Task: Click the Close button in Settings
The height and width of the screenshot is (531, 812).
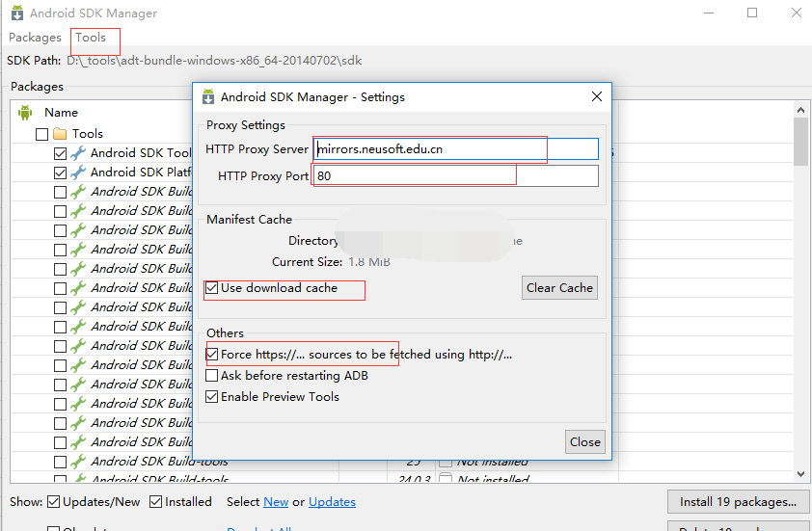Action: [585, 442]
